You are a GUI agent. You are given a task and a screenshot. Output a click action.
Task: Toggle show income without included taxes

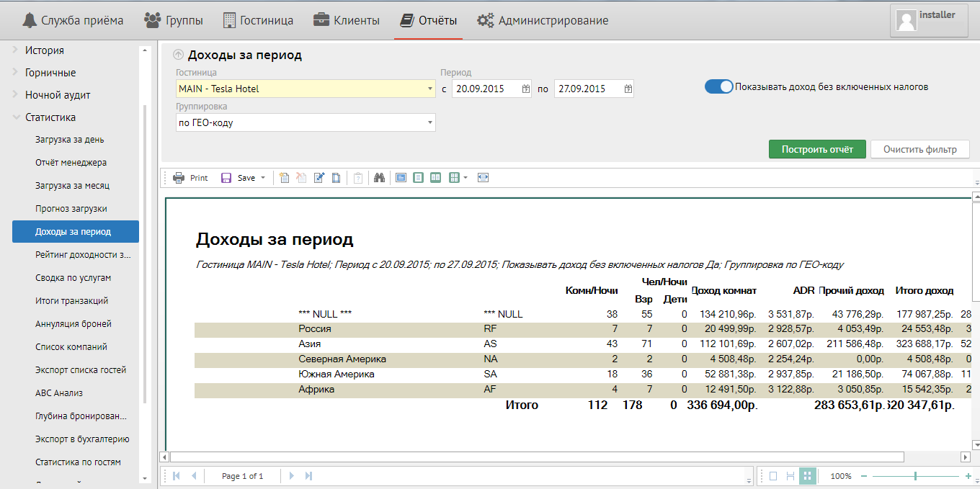coord(718,86)
